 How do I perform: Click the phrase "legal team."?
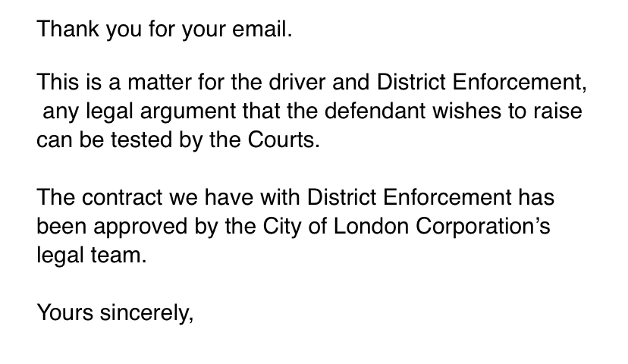click(x=90, y=255)
